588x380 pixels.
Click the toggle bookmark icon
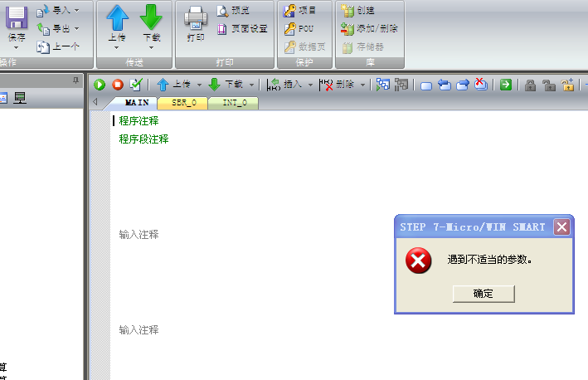pyautogui.click(x=426, y=86)
